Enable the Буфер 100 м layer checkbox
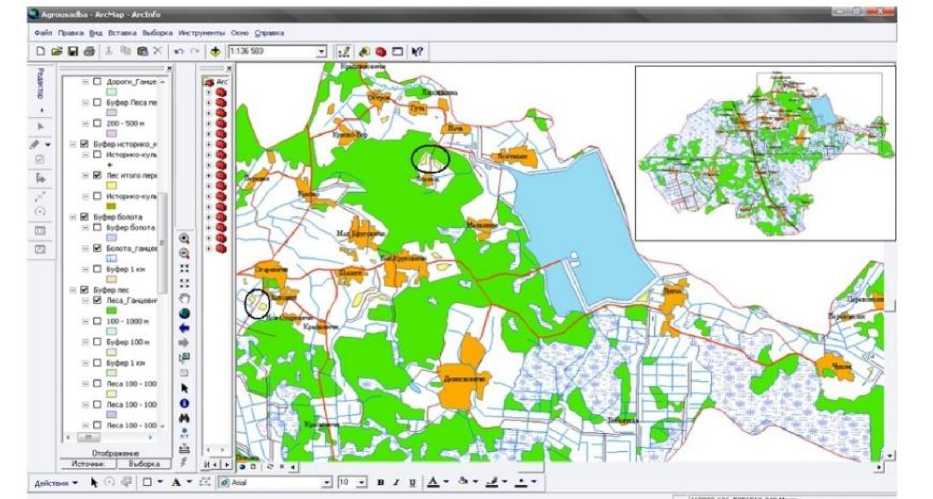Screen dimensions: 933x499 click(x=96, y=341)
